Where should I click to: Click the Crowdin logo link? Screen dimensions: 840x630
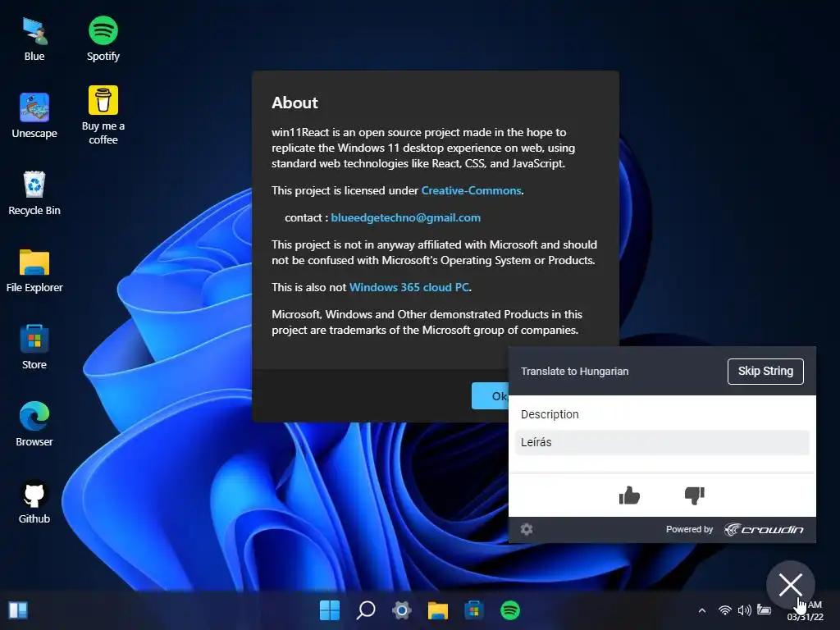pyautogui.click(x=764, y=529)
